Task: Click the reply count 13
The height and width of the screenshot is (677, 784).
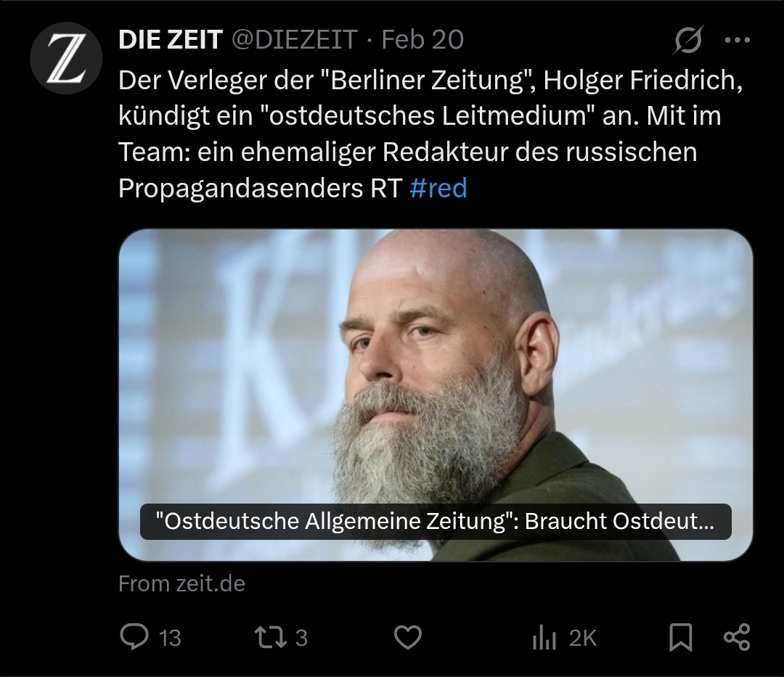Action: click(170, 638)
